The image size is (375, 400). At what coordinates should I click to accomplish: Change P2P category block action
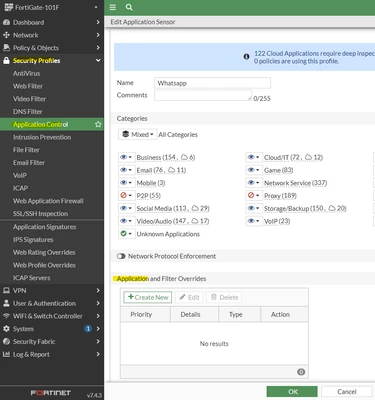(126, 196)
